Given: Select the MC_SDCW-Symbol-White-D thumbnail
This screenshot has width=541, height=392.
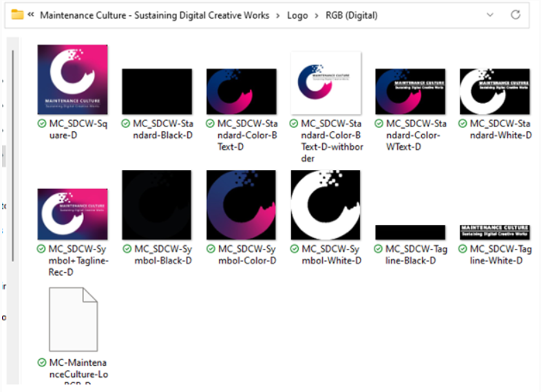Looking at the screenshot, I should coord(326,205).
